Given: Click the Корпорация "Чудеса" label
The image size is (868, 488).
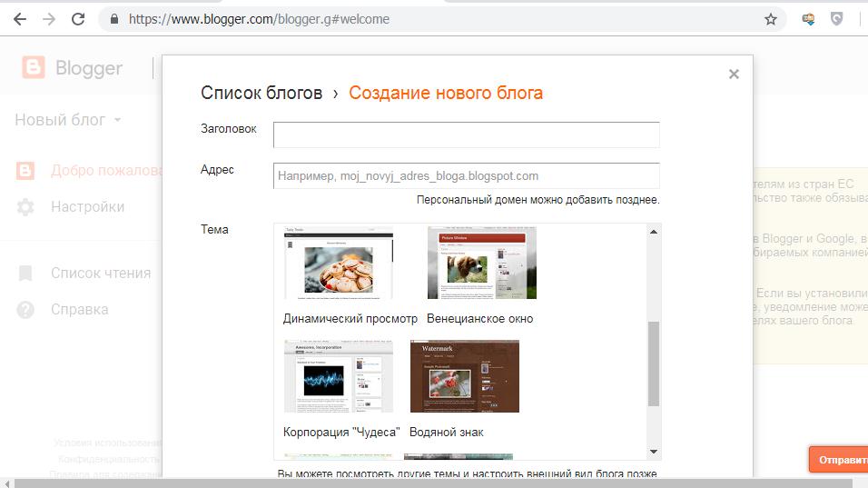Looking at the screenshot, I should tap(341, 432).
